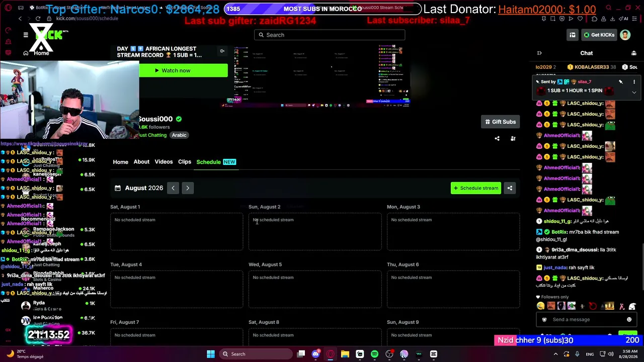644x362 pixels.
Task: Open the chat gifting leaderboard icon
Action: click(634, 53)
